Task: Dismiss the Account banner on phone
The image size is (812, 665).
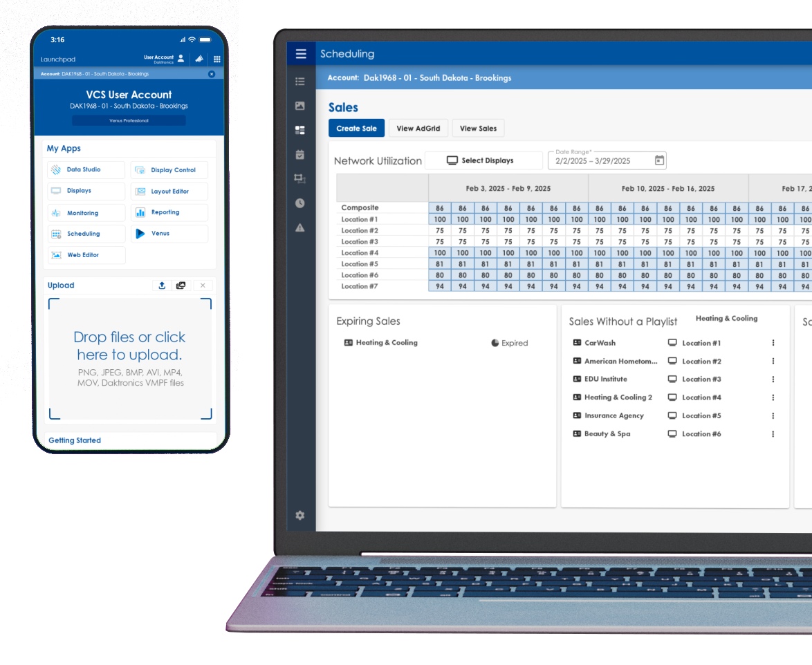Action: (x=212, y=74)
